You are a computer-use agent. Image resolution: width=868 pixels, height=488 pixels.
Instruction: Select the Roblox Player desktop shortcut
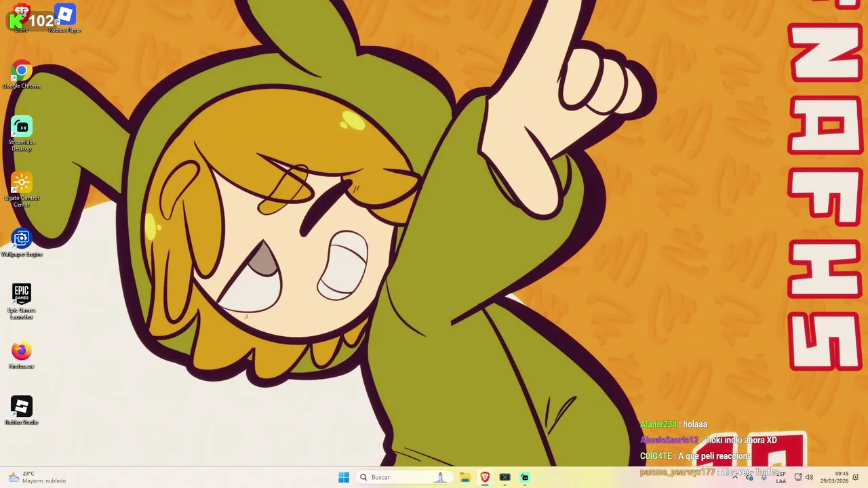(x=64, y=19)
